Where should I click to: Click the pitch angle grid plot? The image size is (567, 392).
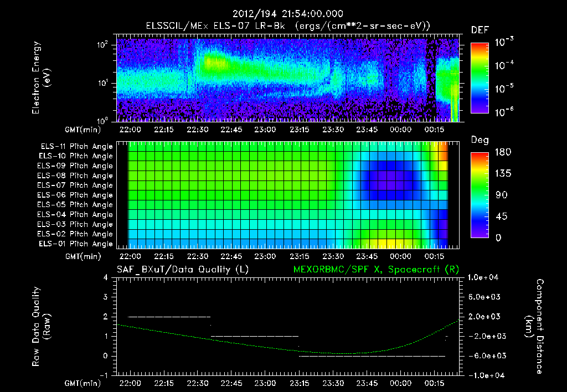[288, 195]
